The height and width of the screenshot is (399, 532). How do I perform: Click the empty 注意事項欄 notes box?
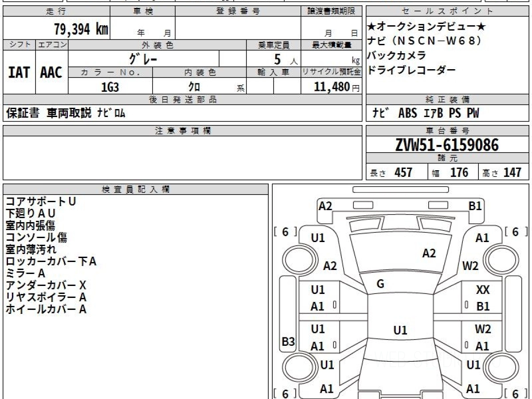(x=183, y=158)
